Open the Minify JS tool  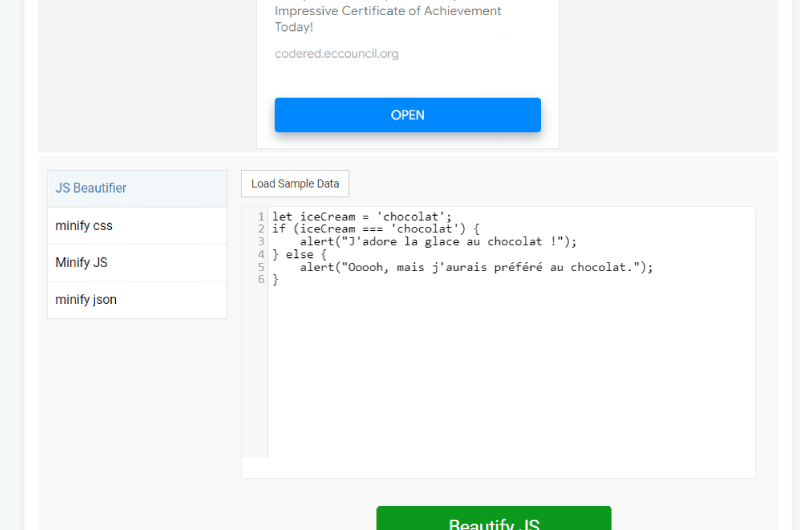pos(137,263)
